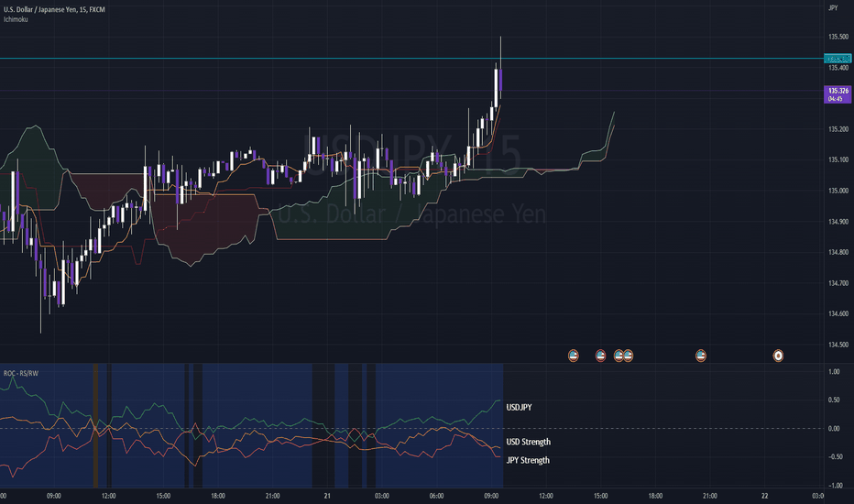The width and height of the screenshot is (854, 504).
Task: Click the 135.000 price axis value
Action: pos(838,191)
